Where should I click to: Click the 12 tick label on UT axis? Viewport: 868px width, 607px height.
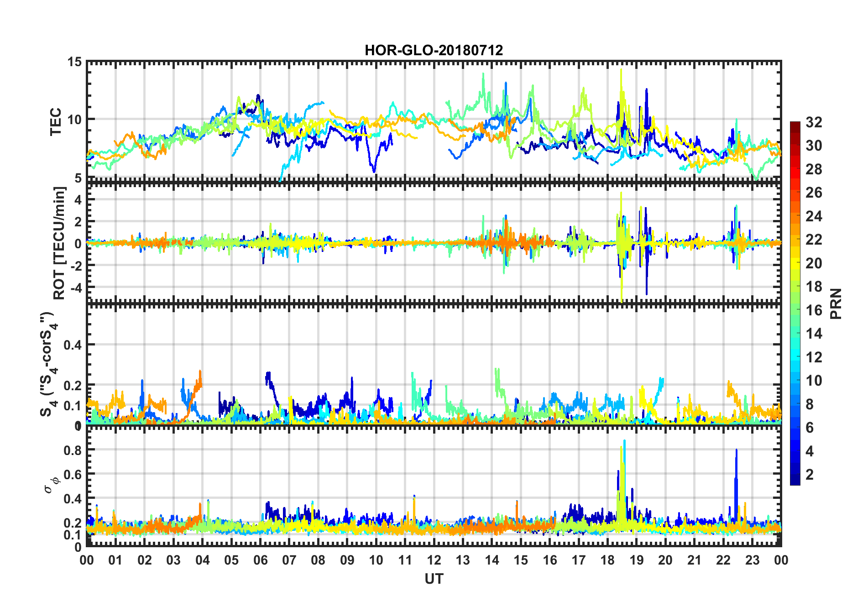coord(434,560)
